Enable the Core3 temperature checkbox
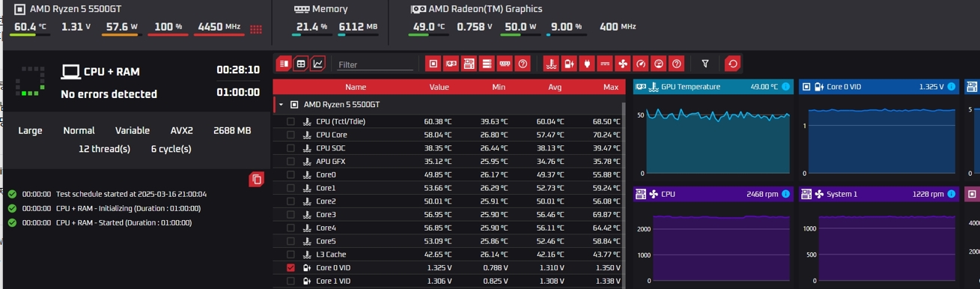This screenshot has height=289, width=980. click(x=290, y=214)
